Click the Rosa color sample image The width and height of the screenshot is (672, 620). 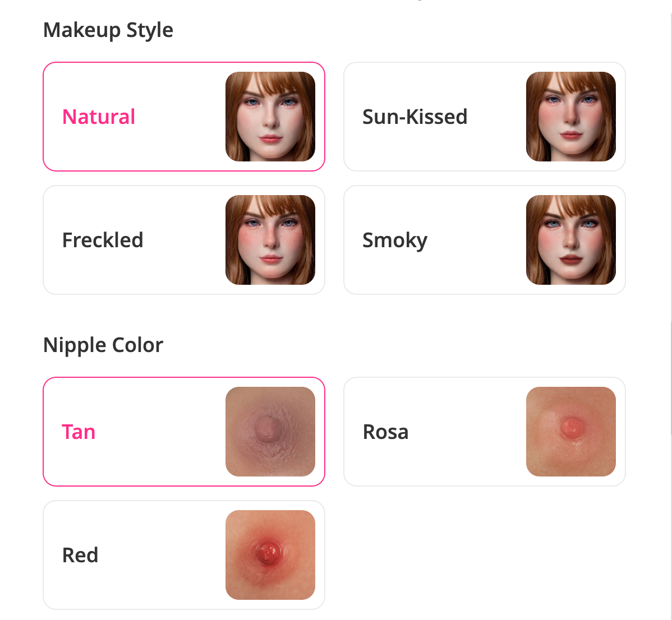(571, 432)
